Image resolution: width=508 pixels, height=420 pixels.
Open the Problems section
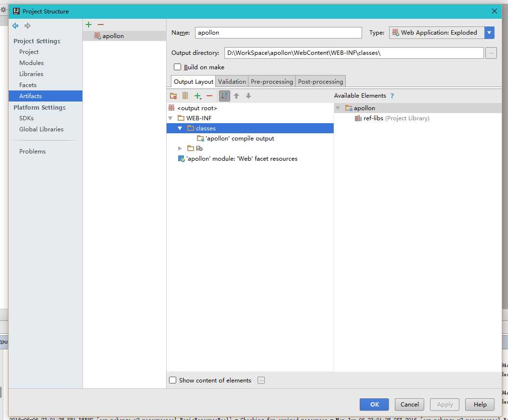(x=32, y=152)
